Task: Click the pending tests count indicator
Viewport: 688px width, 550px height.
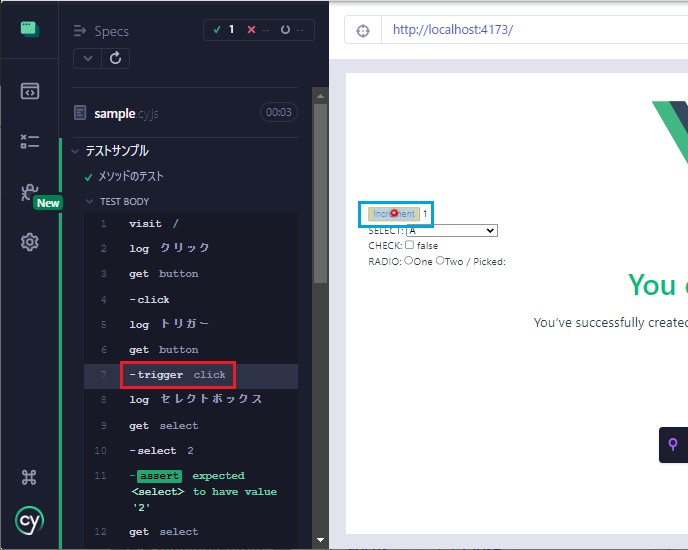Action: [292, 30]
